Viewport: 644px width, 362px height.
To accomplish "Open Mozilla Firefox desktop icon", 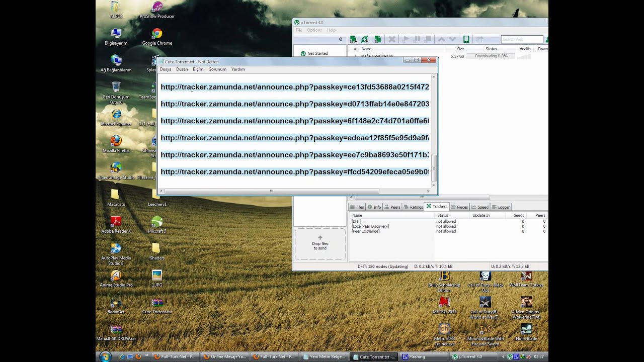I will (x=116, y=144).
